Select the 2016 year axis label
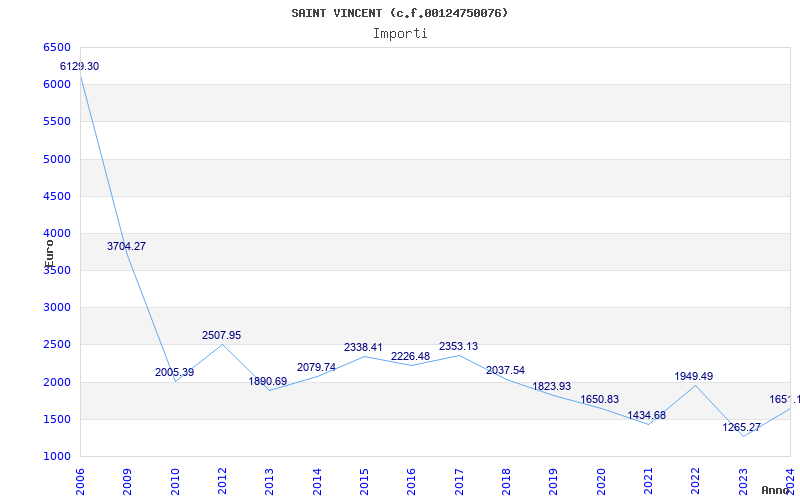This screenshot has width=800, height=500. pyautogui.click(x=411, y=482)
